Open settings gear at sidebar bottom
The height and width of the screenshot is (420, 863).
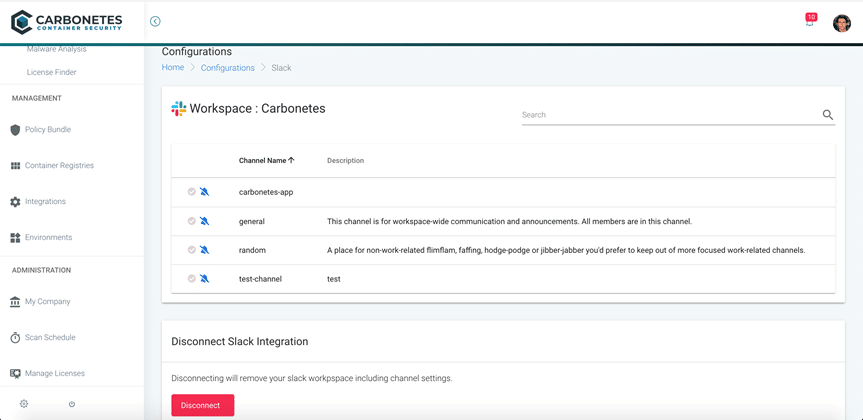(x=24, y=404)
